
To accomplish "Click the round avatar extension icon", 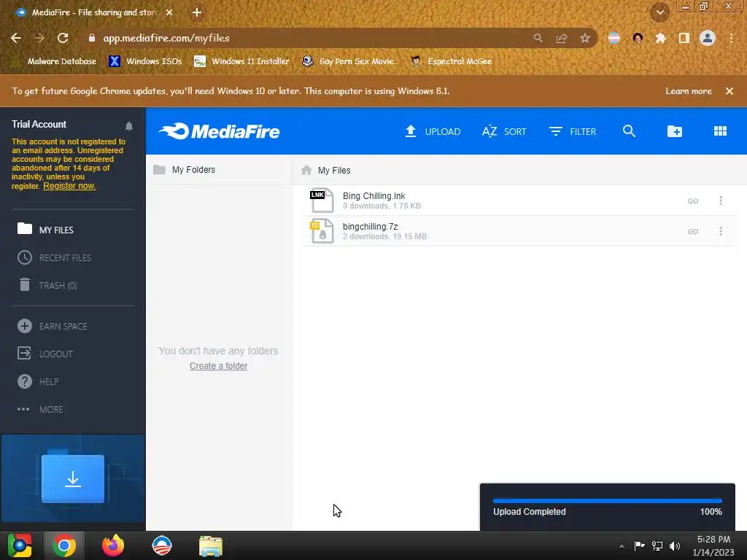I will (638, 38).
